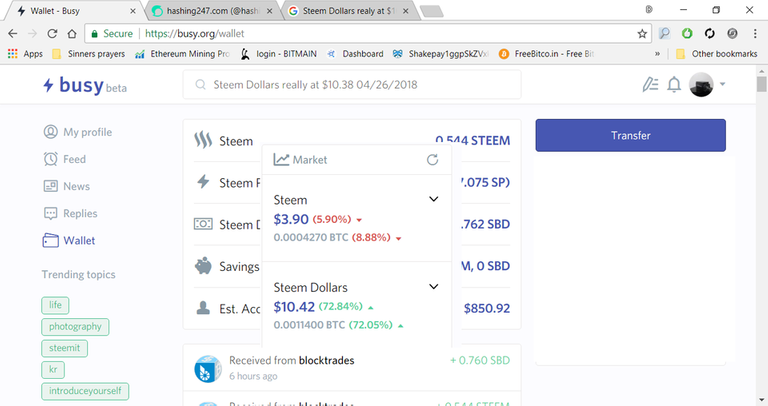Click the $850.92 account value
The height and width of the screenshot is (406, 768).
tap(487, 308)
